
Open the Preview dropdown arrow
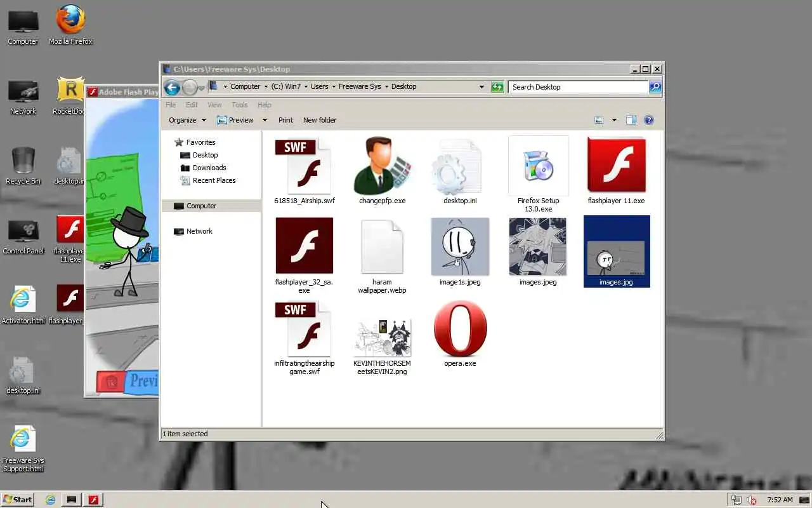(265, 120)
